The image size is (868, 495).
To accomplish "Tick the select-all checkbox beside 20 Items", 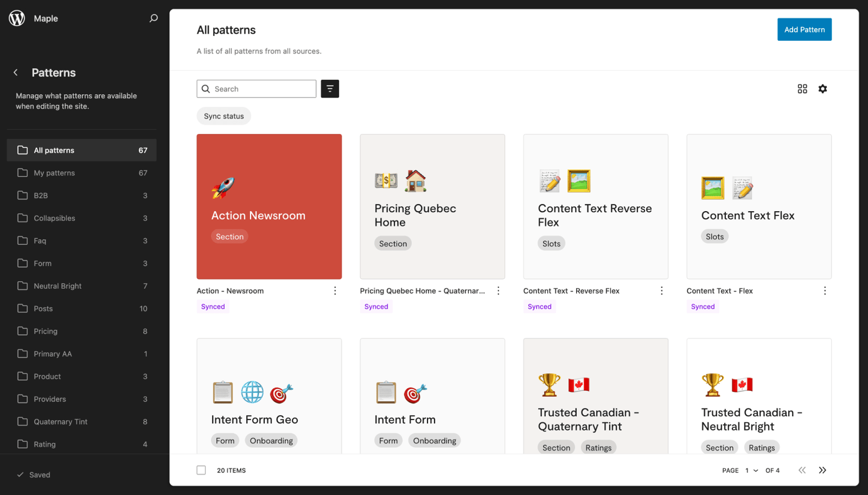I will [x=201, y=470].
